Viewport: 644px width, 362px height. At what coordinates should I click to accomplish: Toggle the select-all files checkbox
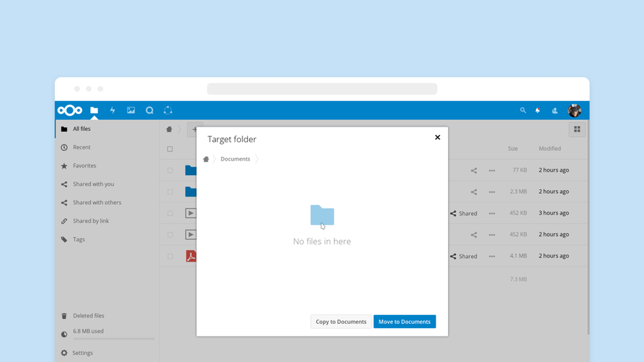point(170,149)
